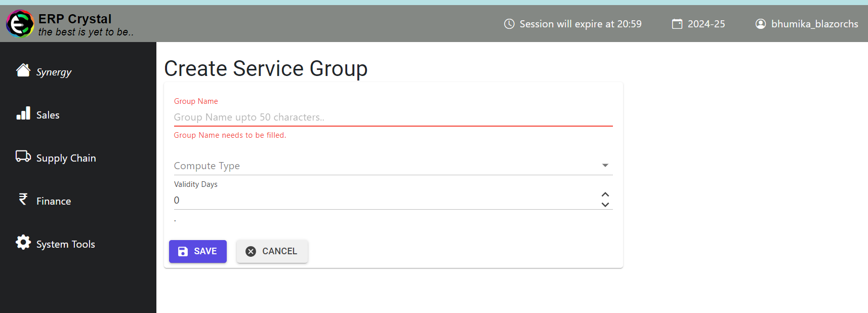Screen dimensions: 868x313
Task: Click the Synergy home icon
Action: click(x=23, y=70)
